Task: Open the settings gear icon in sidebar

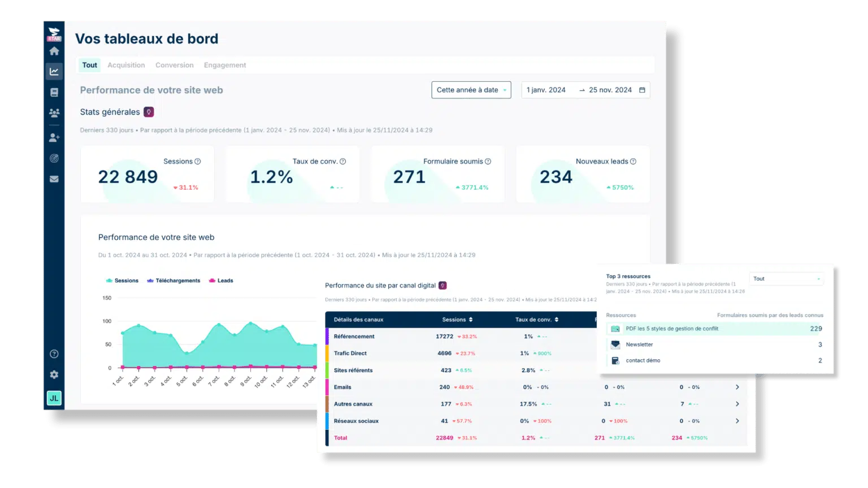Action: click(54, 375)
